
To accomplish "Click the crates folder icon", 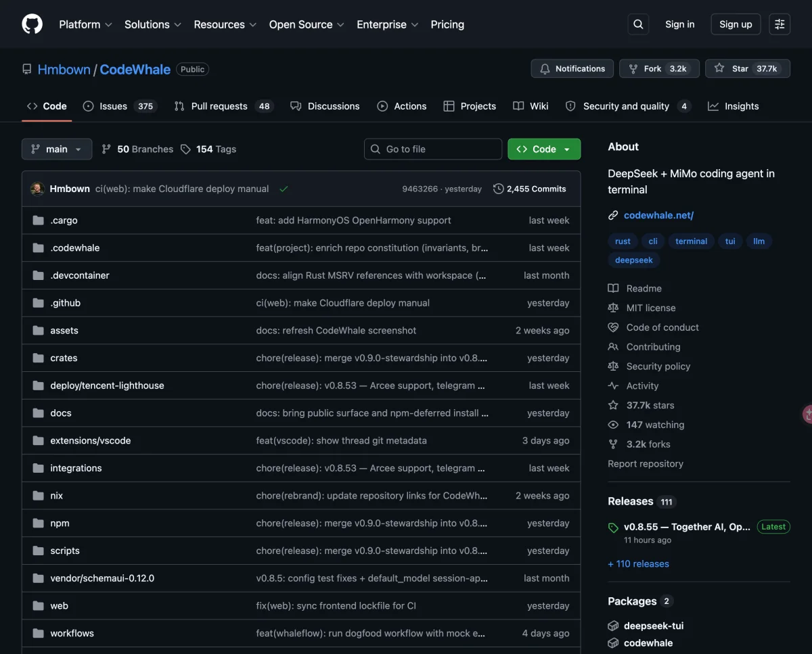I will click(x=38, y=358).
